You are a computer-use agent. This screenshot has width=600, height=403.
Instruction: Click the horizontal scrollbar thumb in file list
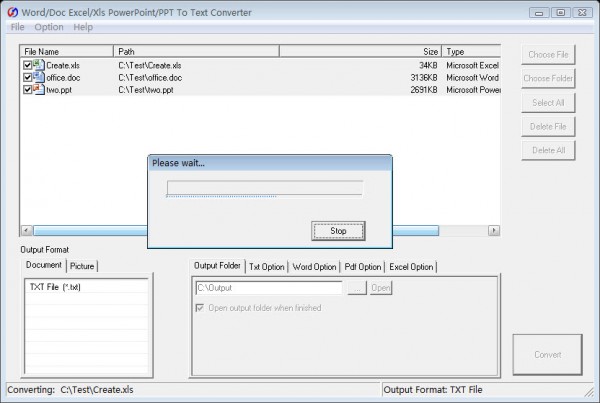pos(236,230)
